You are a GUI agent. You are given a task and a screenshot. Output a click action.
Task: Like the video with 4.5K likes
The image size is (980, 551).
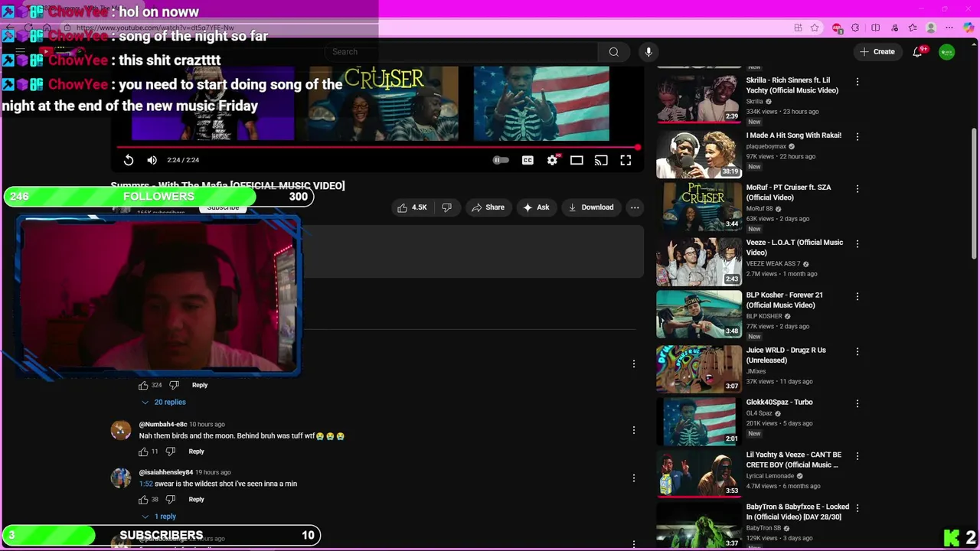(x=413, y=207)
